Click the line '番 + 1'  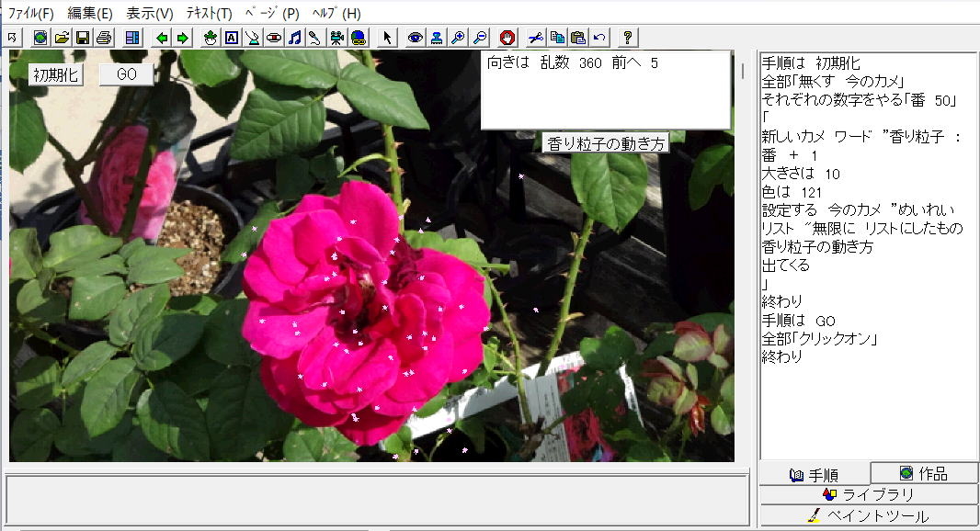(790, 155)
